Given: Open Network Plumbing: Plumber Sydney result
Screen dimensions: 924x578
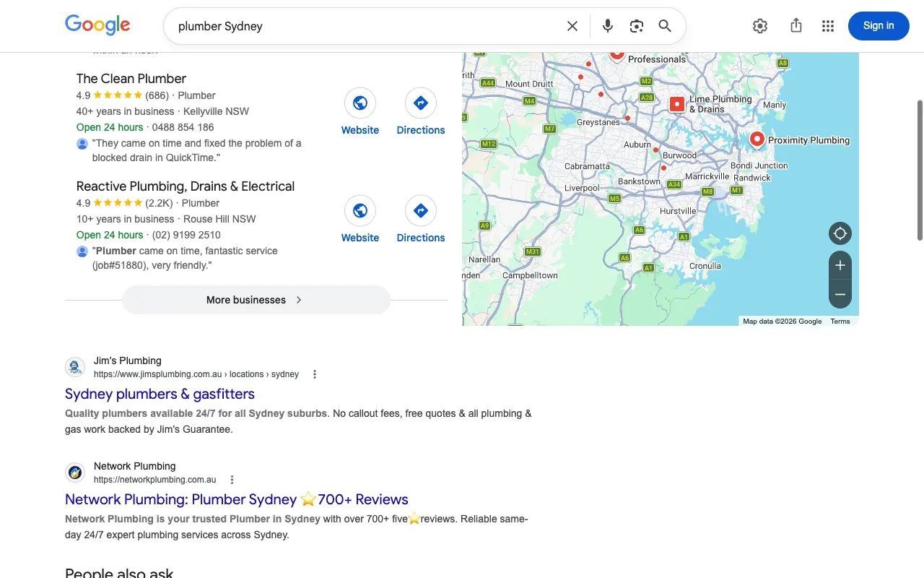Looking at the screenshot, I should (237, 499).
